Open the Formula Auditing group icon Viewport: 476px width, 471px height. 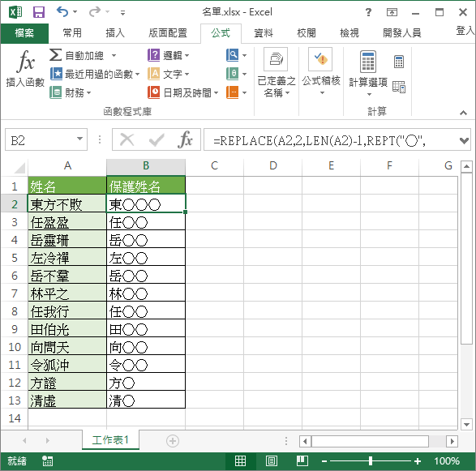pyautogui.click(x=320, y=59)
